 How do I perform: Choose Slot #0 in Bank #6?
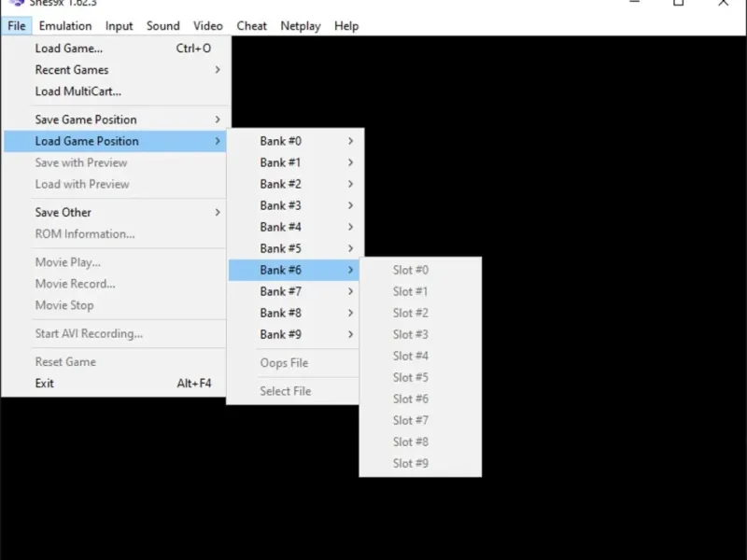[420, 270]
